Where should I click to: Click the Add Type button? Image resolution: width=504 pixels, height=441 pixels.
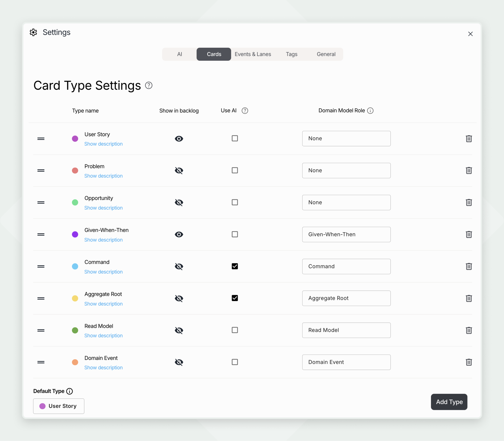coord(449,402)
